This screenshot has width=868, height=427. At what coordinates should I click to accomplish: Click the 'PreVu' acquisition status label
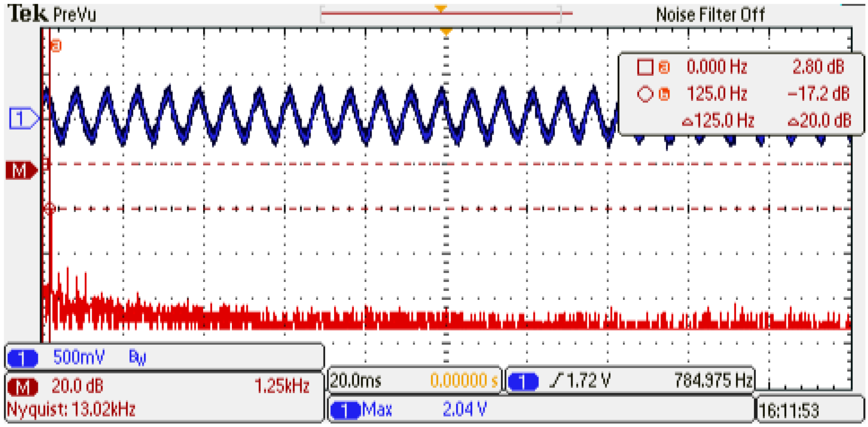tap(74, 15)
